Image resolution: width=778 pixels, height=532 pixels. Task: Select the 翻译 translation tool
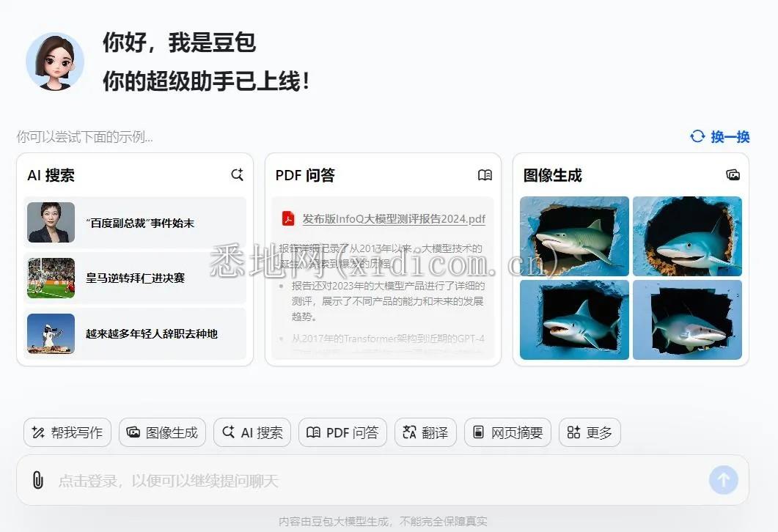pyautogui.click(x=425, y=432)
